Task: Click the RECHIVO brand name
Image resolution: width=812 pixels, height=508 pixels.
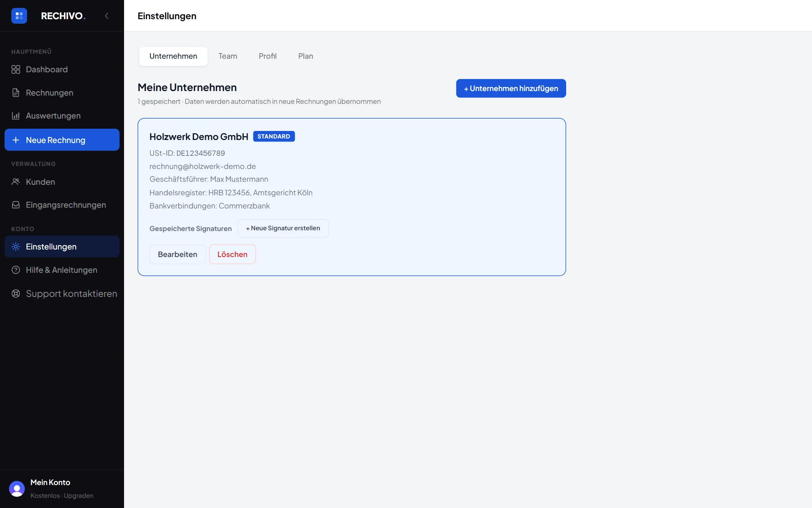Action: [63, 16]
